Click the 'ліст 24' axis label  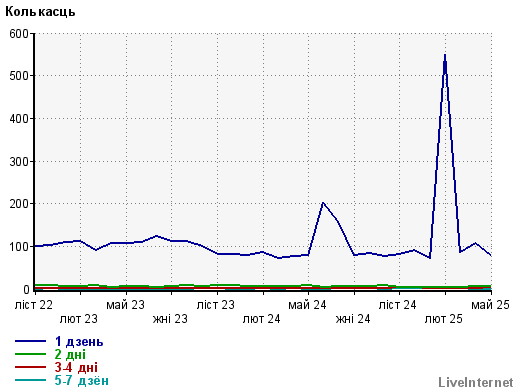pyautogui.click(x=398, y=305)
